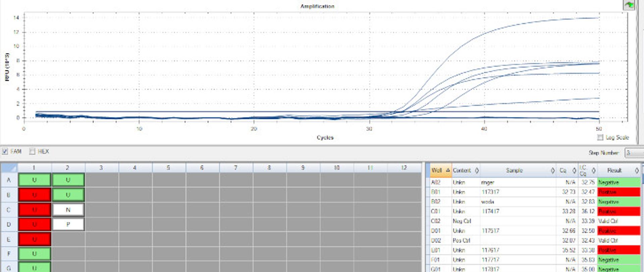Select red plate well D1
Viewport: 644px width, 272px height.
(x=35, y=224)
